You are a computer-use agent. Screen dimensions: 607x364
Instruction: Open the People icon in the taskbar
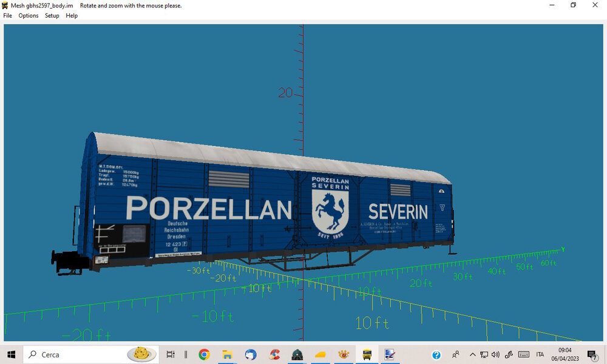pyautogui.click(x=456, y=354)
